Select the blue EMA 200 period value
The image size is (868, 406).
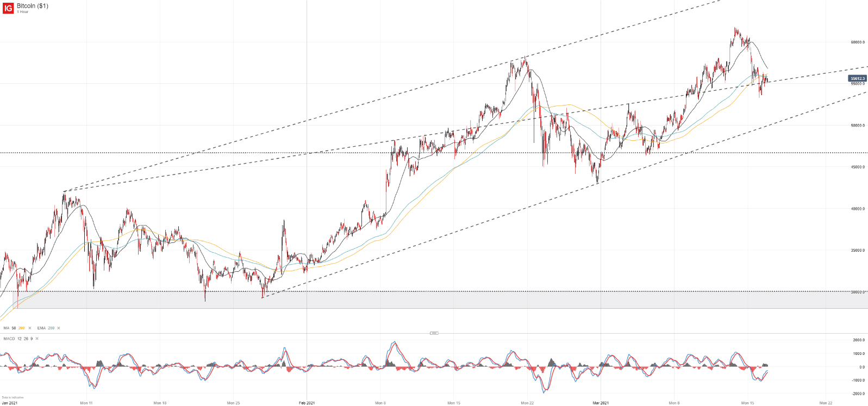[x=51, y=328]
